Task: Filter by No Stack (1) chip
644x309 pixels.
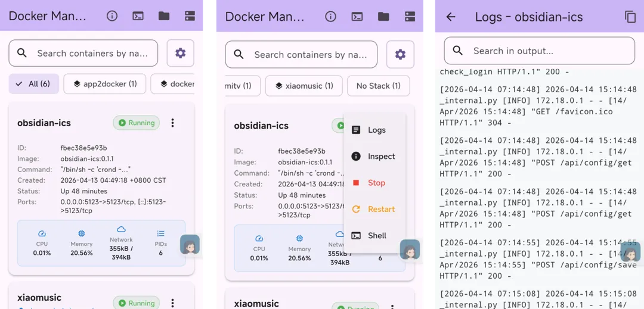Action: (x=378, y=86)
